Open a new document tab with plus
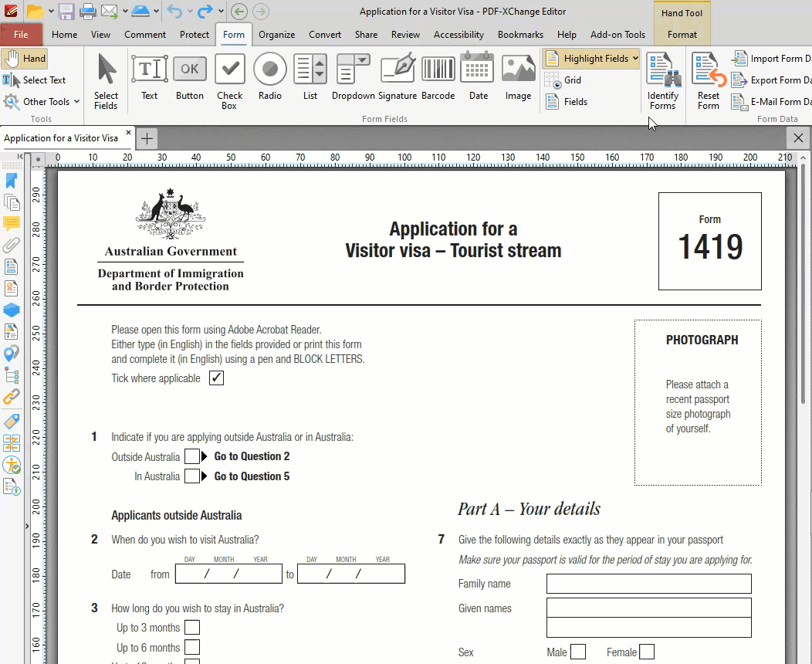 click(147, 139)
